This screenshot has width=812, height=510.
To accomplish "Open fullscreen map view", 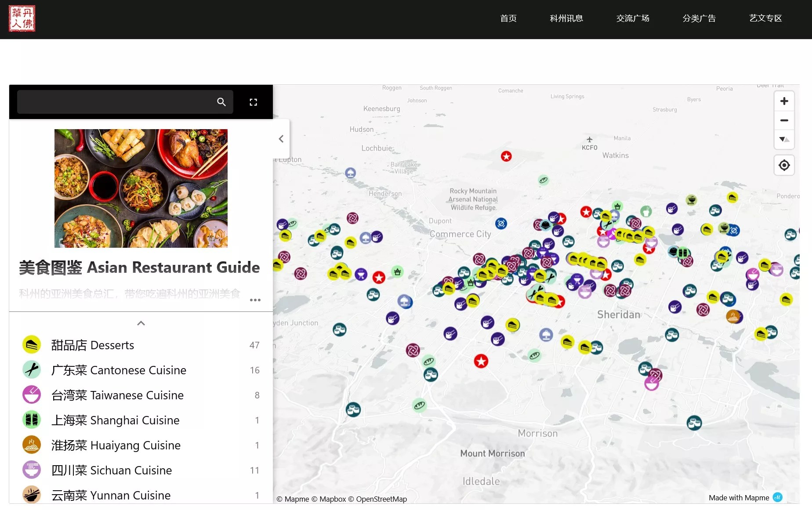I will [253, 102].
